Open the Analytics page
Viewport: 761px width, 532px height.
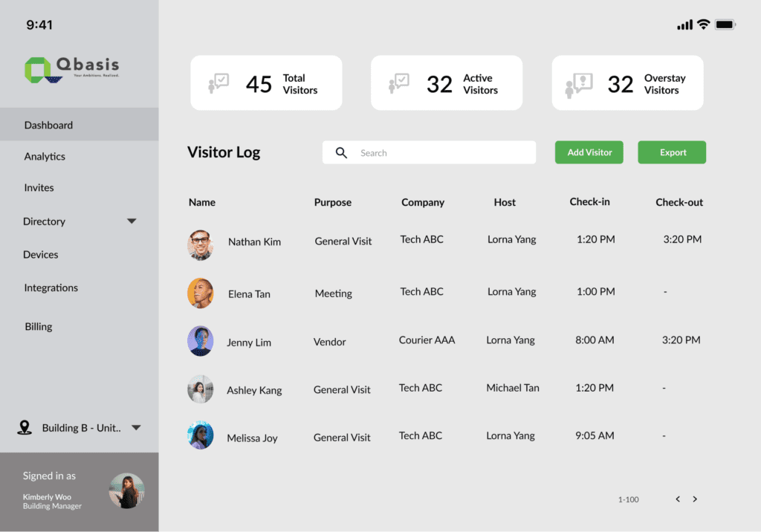click(45, 157)
